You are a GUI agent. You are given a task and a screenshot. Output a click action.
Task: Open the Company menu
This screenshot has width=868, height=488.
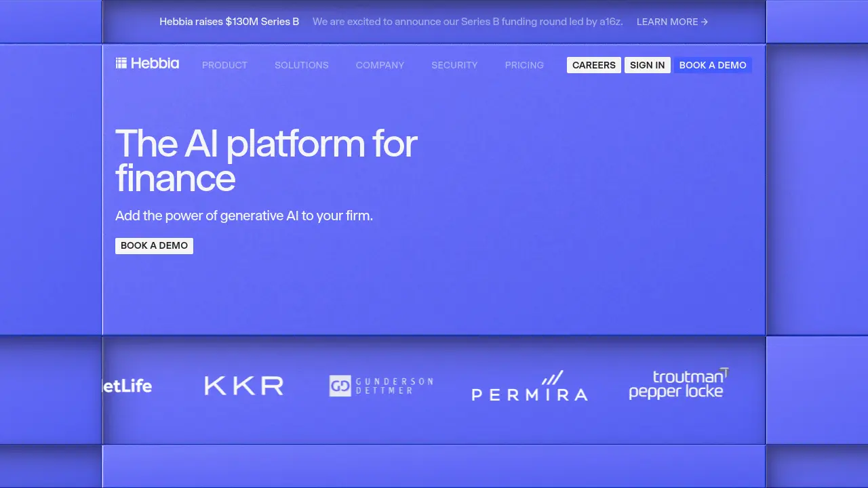[380, 65]
